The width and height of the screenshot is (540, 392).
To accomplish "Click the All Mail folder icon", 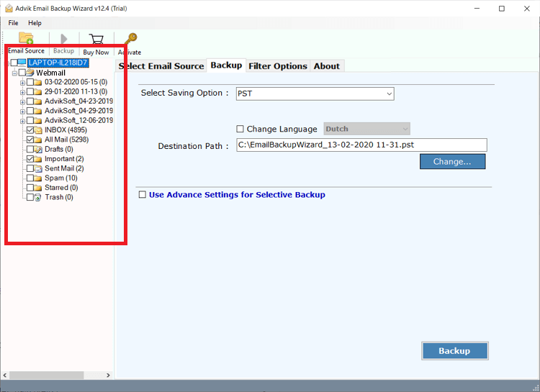I will tap(38, 140).
